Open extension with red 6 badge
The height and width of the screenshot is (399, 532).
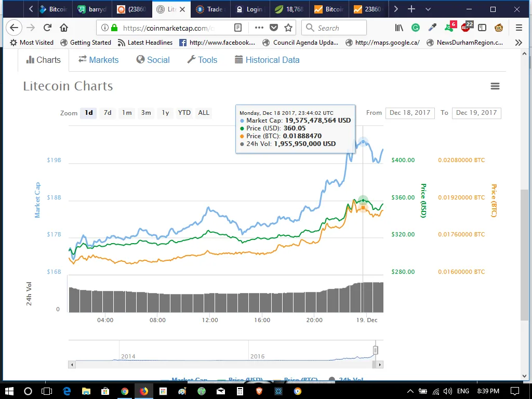[x=450, y=27]
